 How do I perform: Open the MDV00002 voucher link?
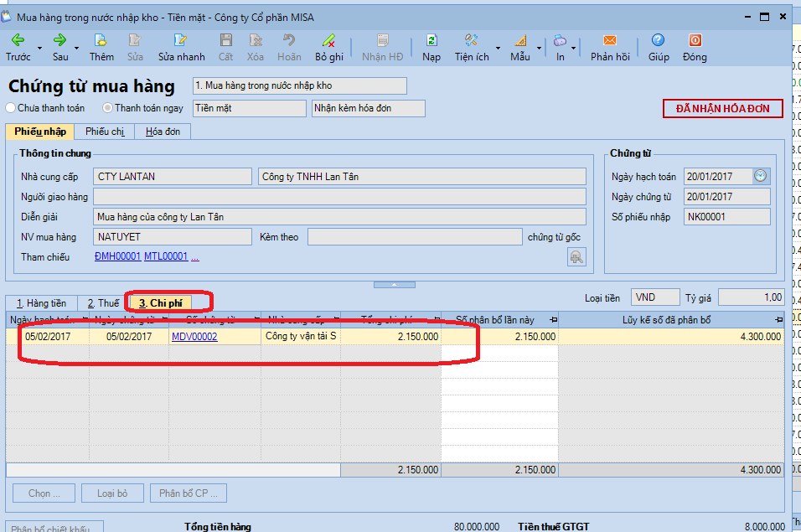point(194,336)
